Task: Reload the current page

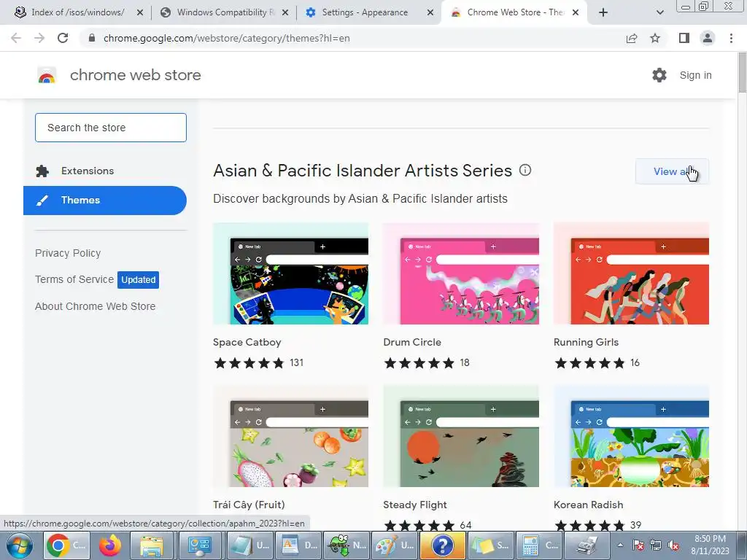Action: tap(63, 38)
